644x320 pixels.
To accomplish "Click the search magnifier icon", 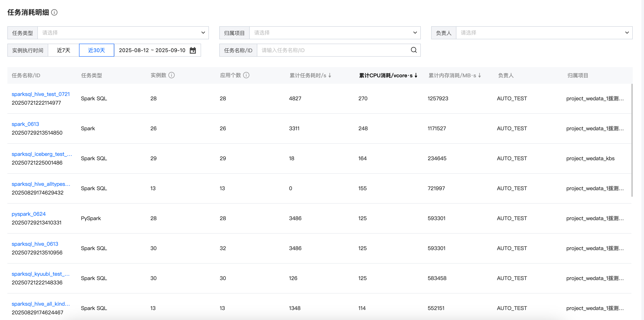I will [x=414, y=50].
